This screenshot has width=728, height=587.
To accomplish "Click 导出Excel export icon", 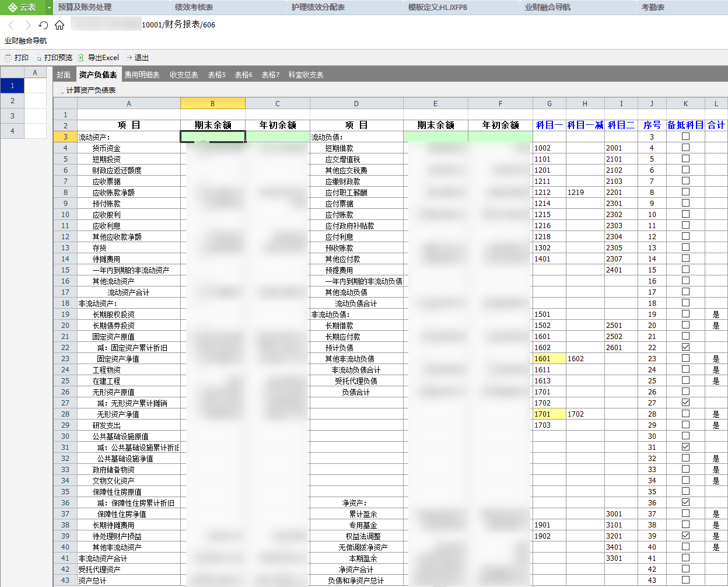I will (x=81, y=58).
